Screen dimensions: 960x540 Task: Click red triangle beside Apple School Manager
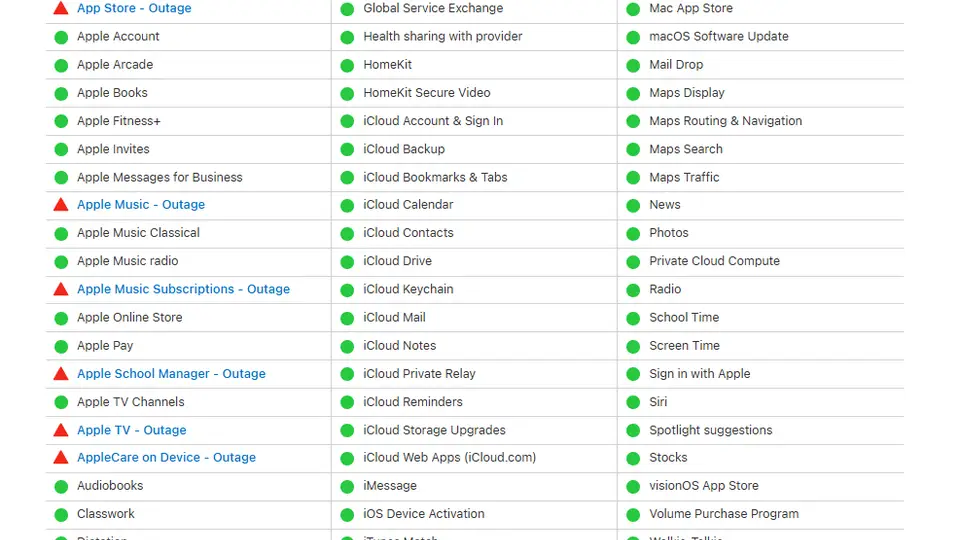coord(61,373)
